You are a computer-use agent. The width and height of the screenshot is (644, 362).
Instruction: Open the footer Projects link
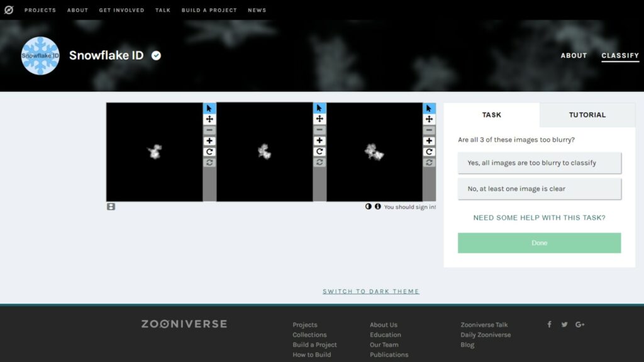point(305,325)
